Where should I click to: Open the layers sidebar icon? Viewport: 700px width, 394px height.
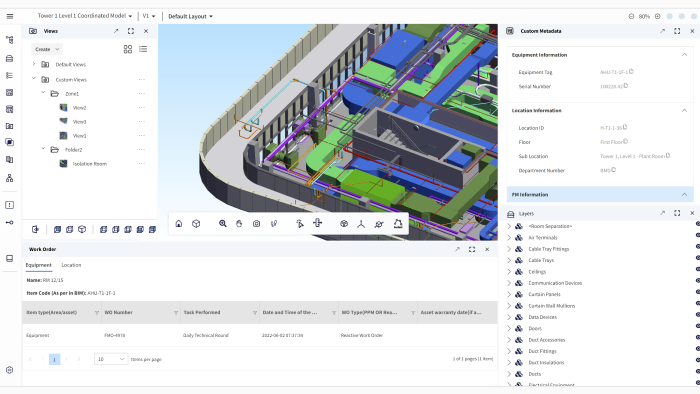point(9,58)
